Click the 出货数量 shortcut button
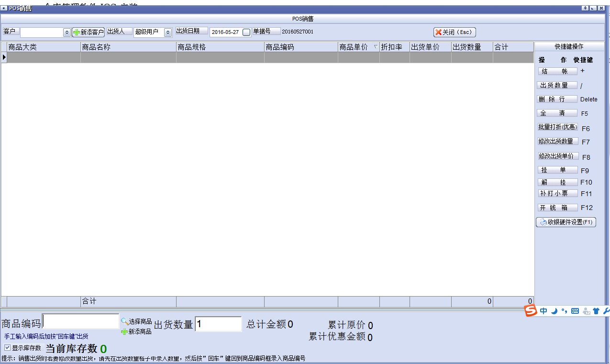The image size is (610, 364). (x=557, y=86)
